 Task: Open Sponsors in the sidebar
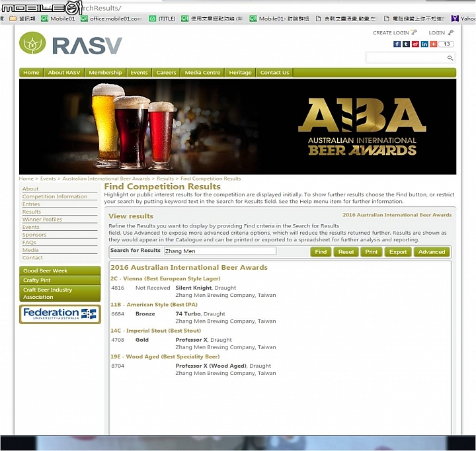(x=34, y=235)
